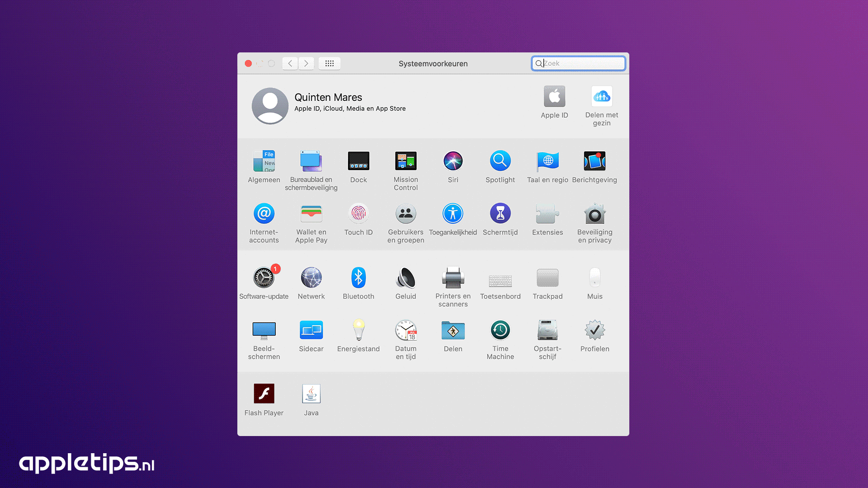The width and height of the screenshot is (868, 488).
Task: Click the show all grid button
Action: coord(330,64)
